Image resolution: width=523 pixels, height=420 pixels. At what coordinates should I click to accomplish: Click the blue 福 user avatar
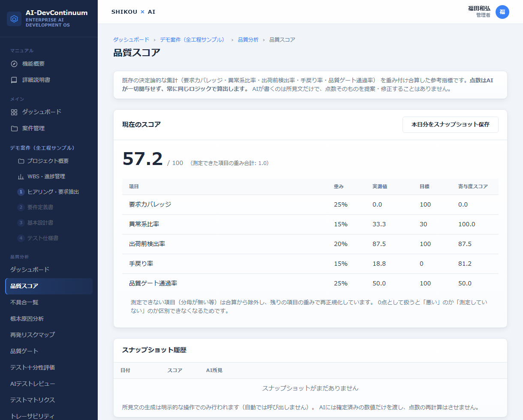[502, 12]
